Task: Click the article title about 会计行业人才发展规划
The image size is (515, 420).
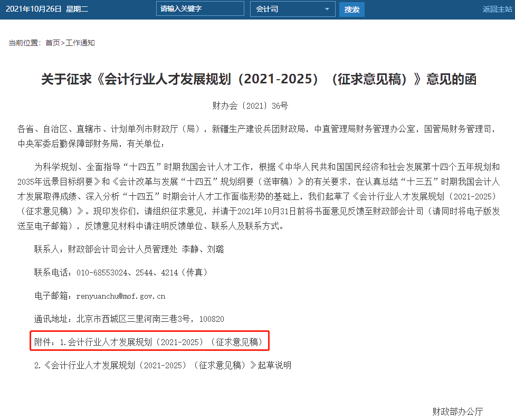Action: click(x=257, y=79)
